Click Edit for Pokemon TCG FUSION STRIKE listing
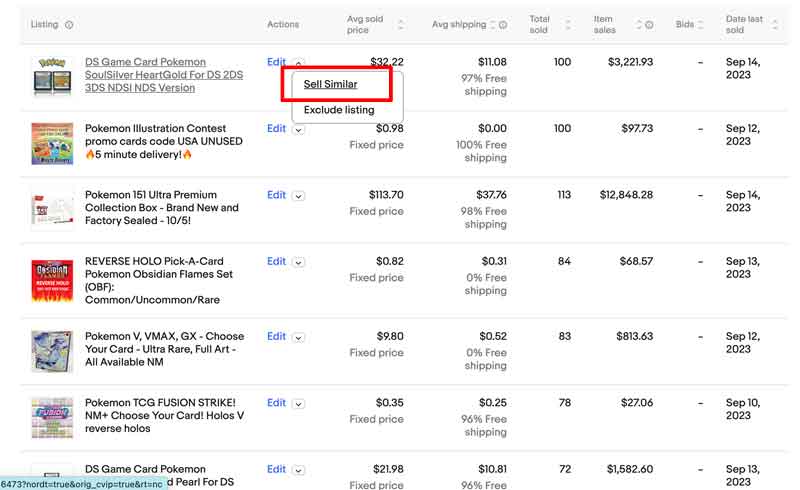Screen dimensions: 800x490 tap(276, 402)
